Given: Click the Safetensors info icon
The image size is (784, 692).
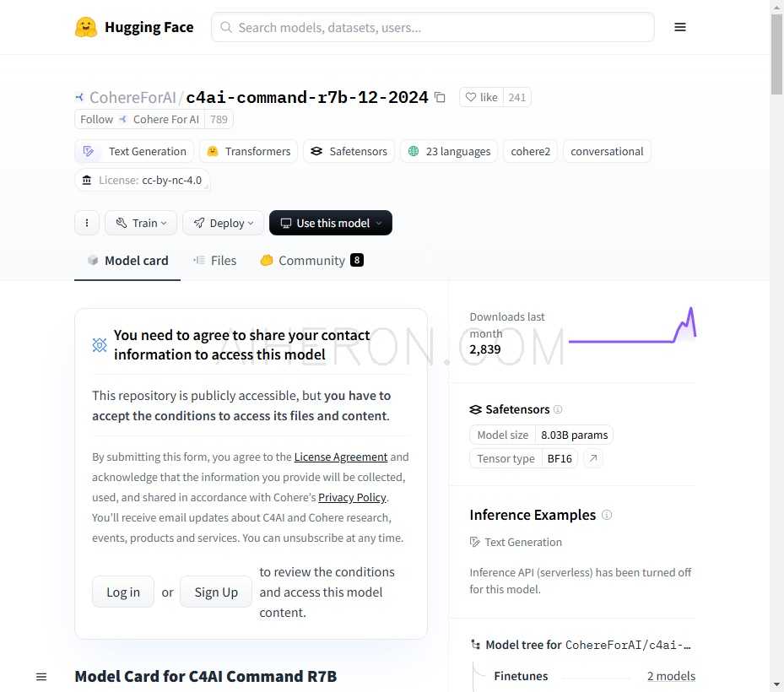Looking at the screenshot, I should [x=558, y=409].
